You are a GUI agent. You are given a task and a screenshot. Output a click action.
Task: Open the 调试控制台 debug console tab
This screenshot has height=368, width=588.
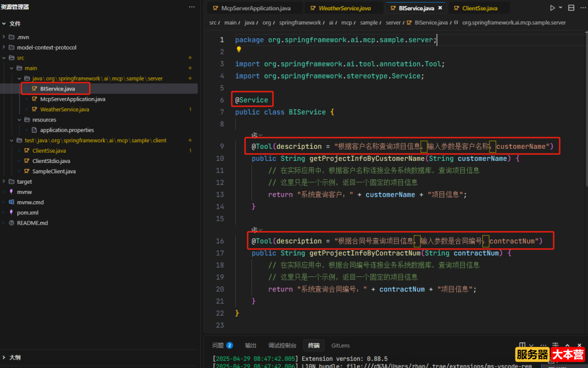pos(282,346)
